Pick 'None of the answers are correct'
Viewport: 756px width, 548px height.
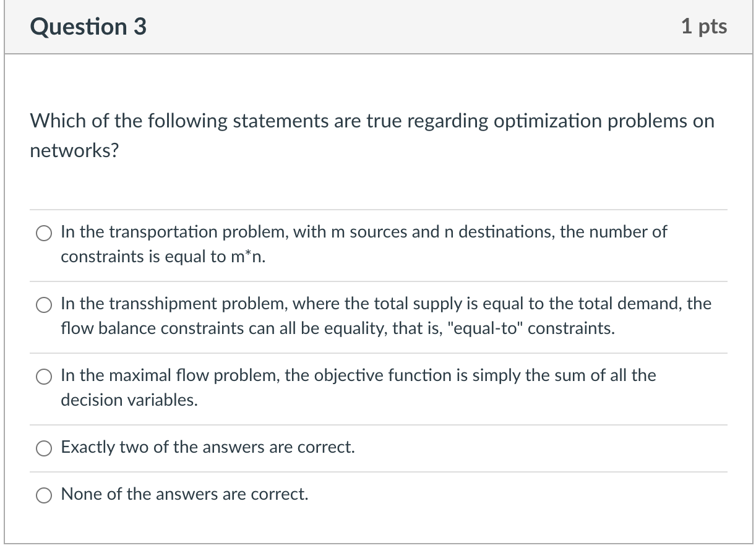coord(43,495)
